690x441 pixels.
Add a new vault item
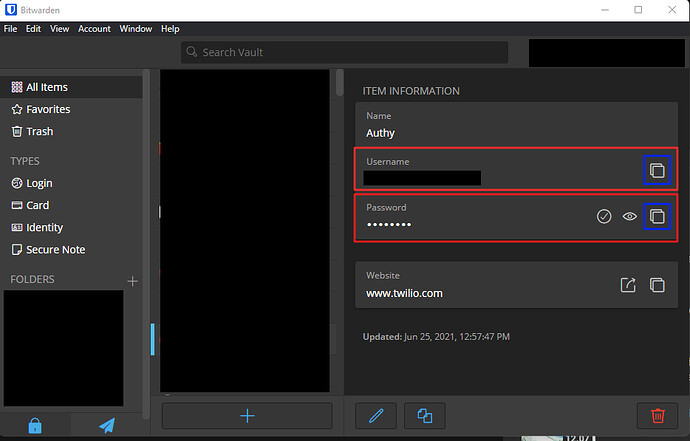247,415
